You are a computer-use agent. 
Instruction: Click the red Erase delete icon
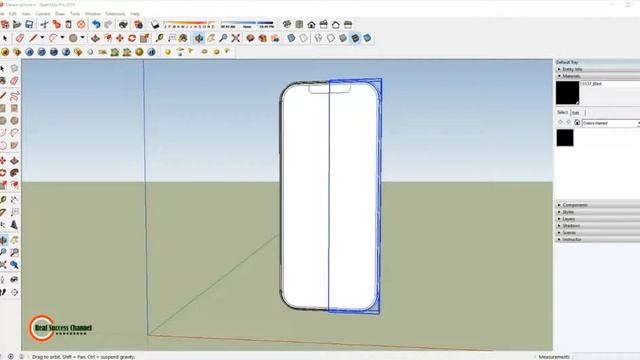pos(81,24)
